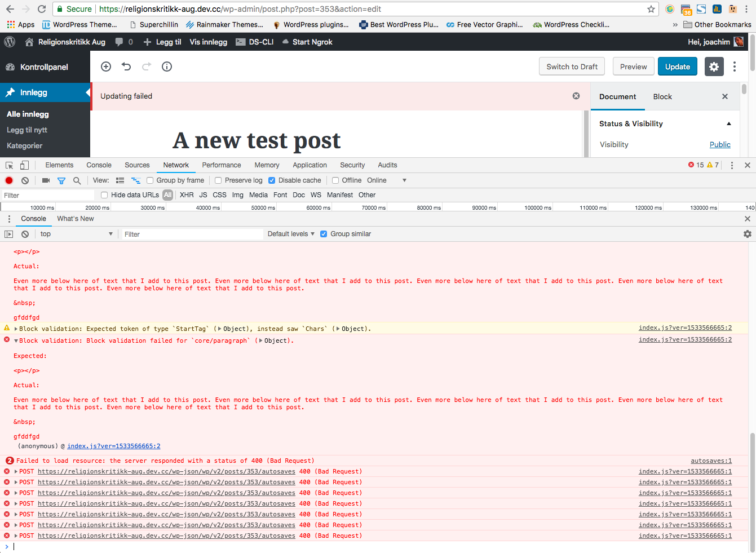Open the Gutenberg block inserter
Screen dimensions: 756x553
(105, 67)
